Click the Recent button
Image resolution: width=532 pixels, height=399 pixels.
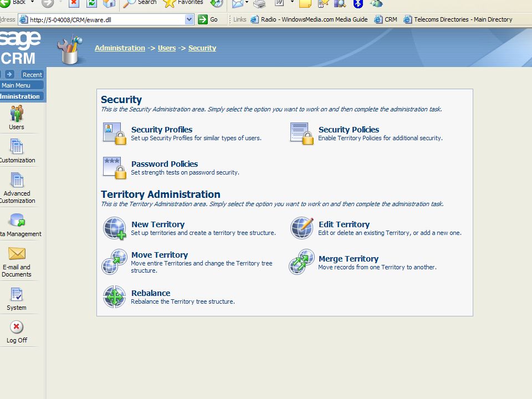32,75
